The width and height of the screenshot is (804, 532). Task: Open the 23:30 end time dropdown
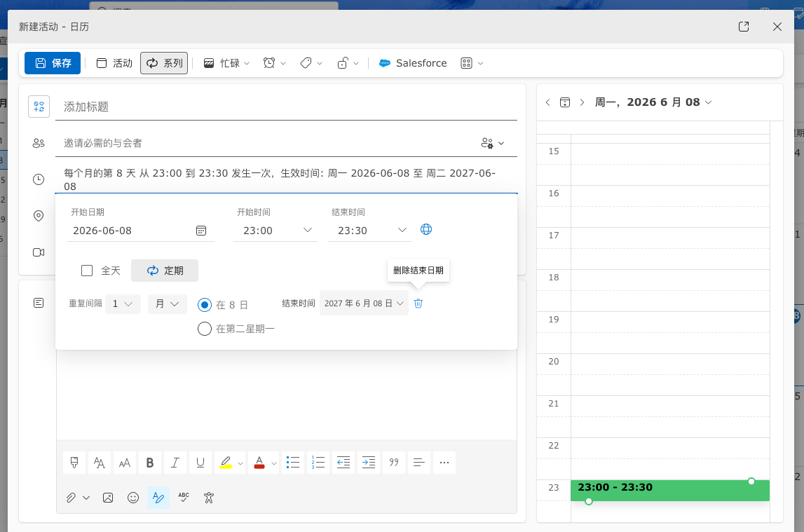pyautogui.click(x=369, y=231)
